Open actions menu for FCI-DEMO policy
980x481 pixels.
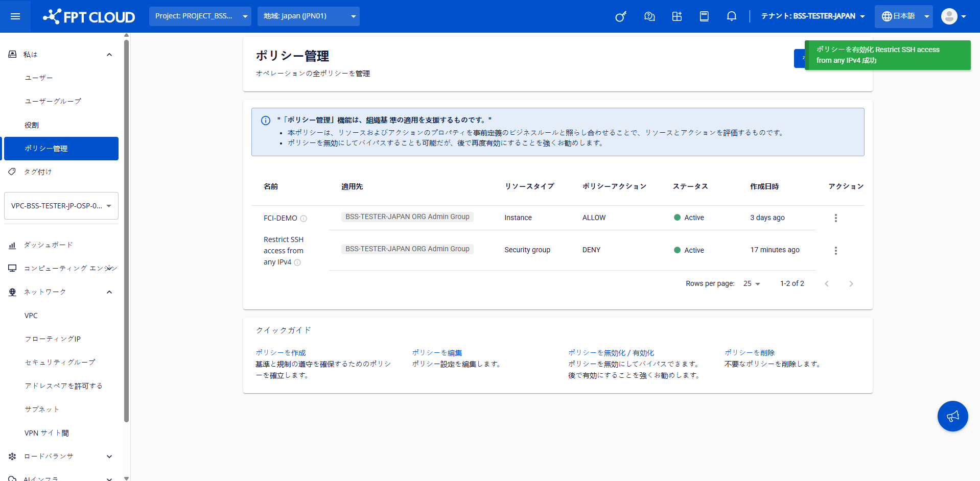(x=836, y=218)
